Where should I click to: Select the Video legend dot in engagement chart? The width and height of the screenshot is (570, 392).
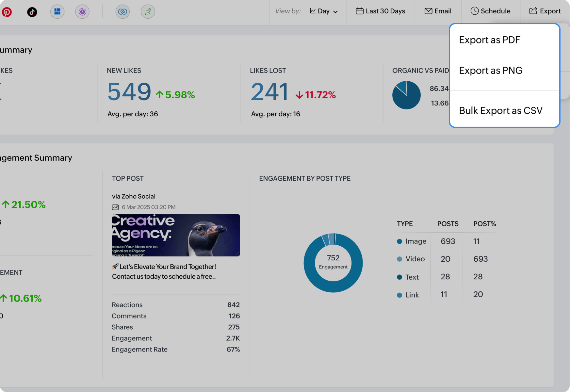(399, 259)
